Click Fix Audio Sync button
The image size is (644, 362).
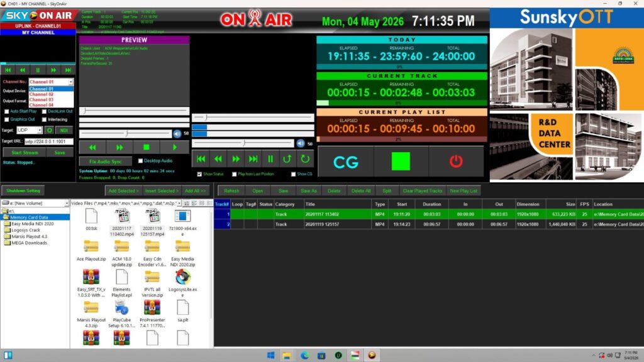pyautogui.click(x=106, y=162)
